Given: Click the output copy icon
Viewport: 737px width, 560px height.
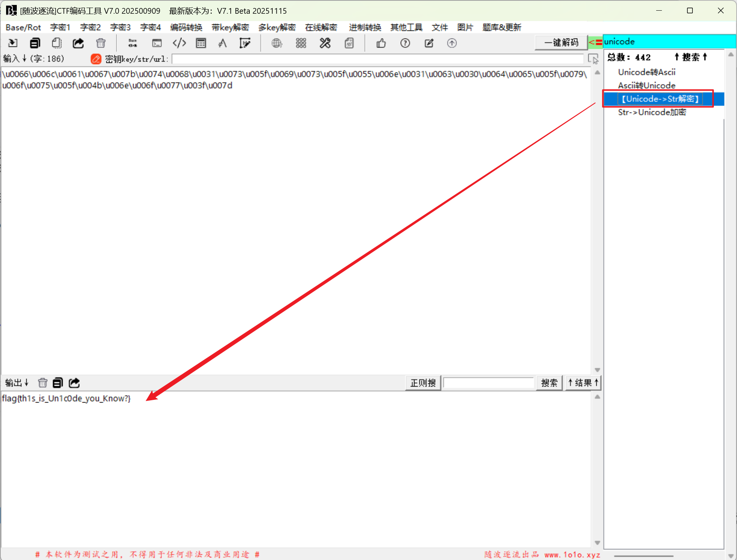Looking at the screenshot, I should (x=58, y=382).
